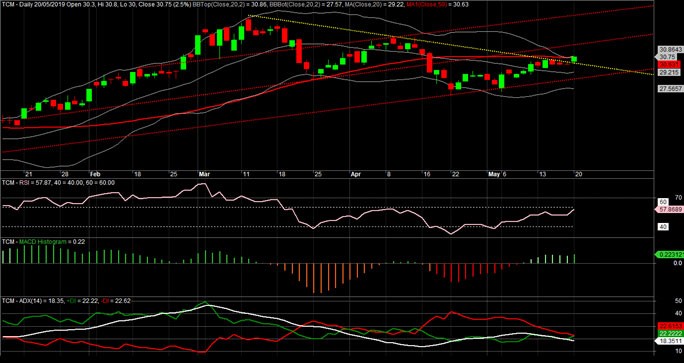Click the Mar label on date axis
684x363 pixels.
[204, 174]
